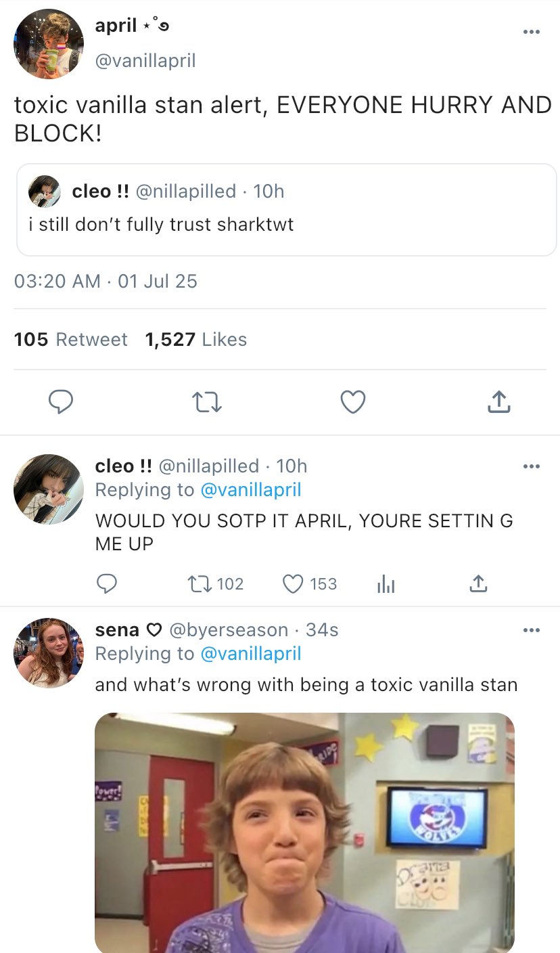
Task: View the 105 Retweet list
Action: point(71,339)
